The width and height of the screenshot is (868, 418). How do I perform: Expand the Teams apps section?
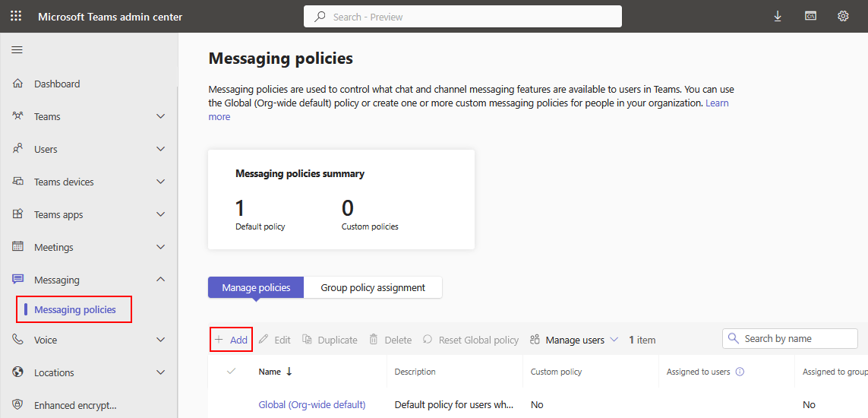tap(160, 214)
